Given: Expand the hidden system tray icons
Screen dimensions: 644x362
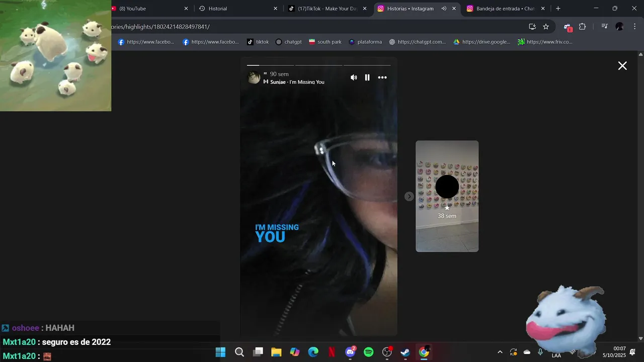Looking at the screenshot, I should point(500,352).
